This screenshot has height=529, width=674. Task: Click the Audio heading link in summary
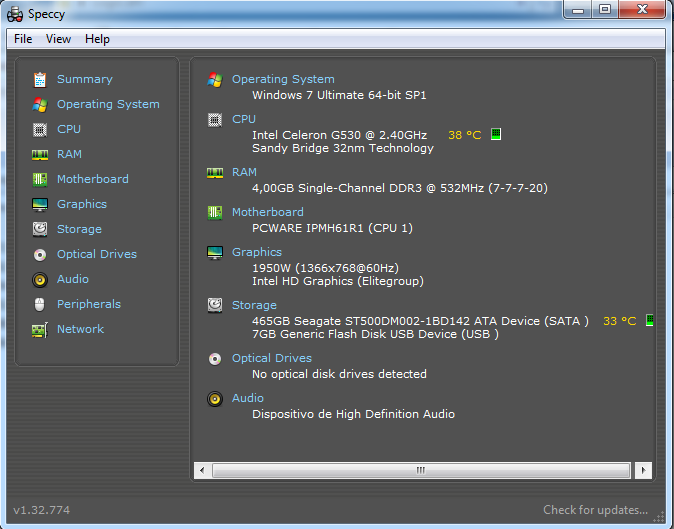[x=248, y=398]
